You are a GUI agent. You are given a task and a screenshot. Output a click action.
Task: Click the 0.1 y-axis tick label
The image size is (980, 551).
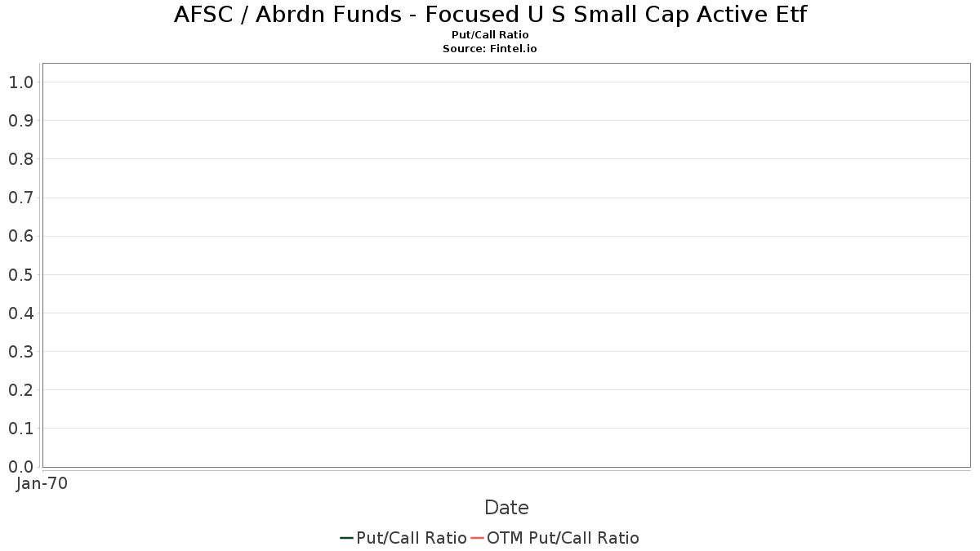20,429
